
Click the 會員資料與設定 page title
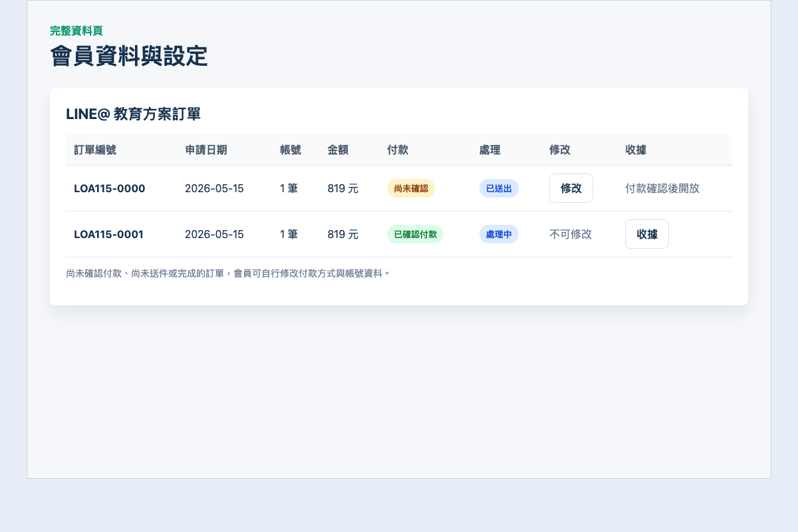click(x=129, y=56)
